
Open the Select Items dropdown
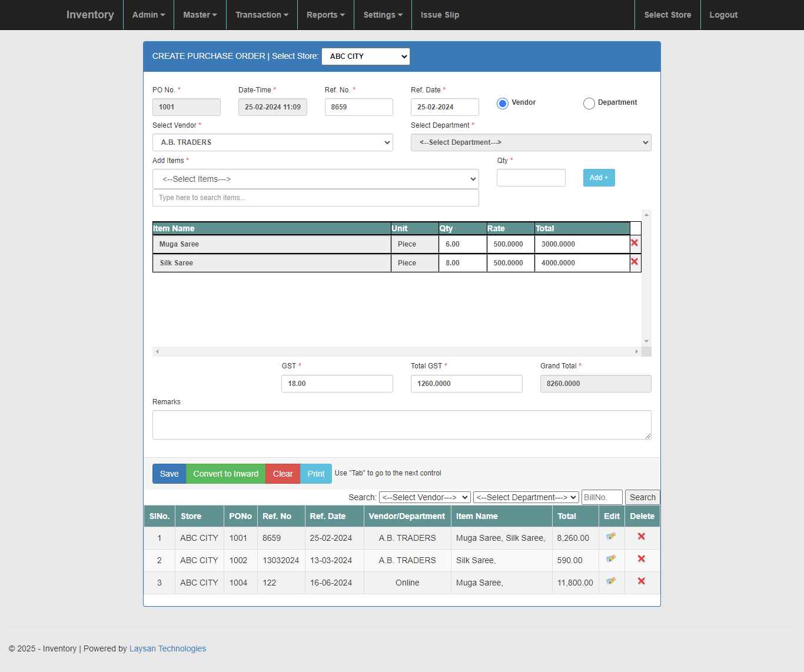[x=315, y=179]
